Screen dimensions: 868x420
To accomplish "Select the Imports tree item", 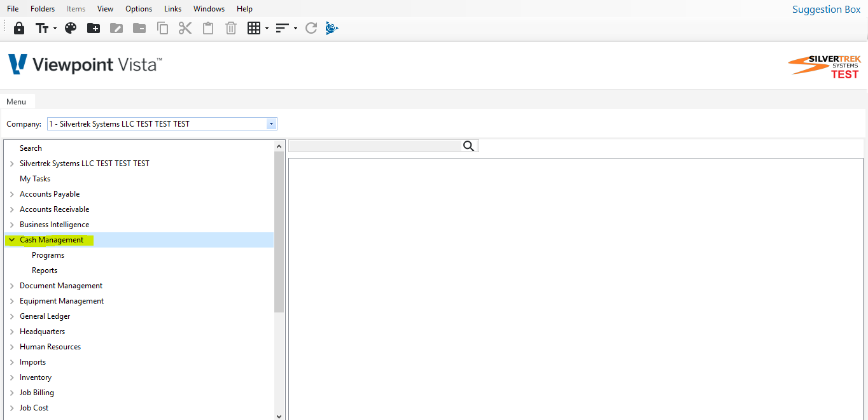I will (x=32, y=362).
